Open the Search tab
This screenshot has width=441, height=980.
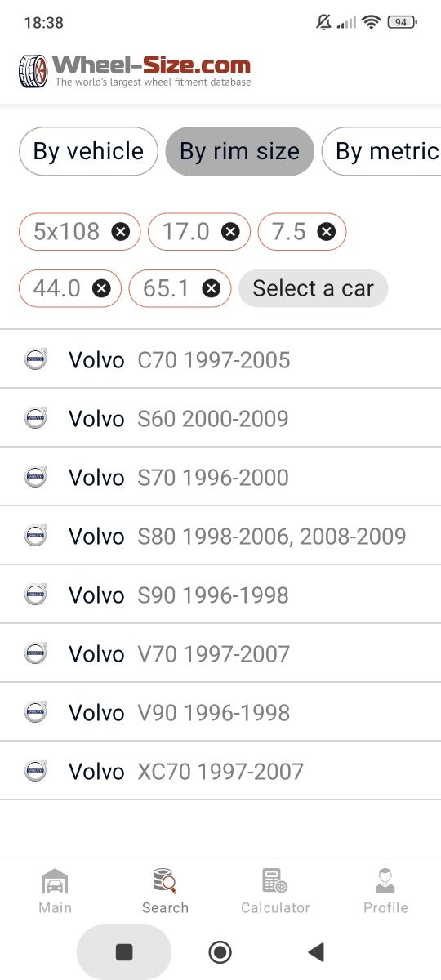coord(165,892)
